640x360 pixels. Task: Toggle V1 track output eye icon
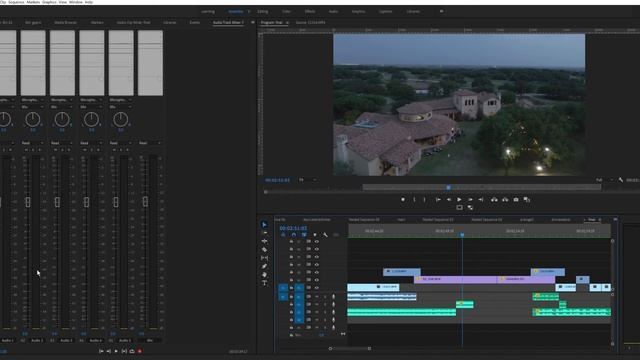pyautogui.click(x=317, y=288)
